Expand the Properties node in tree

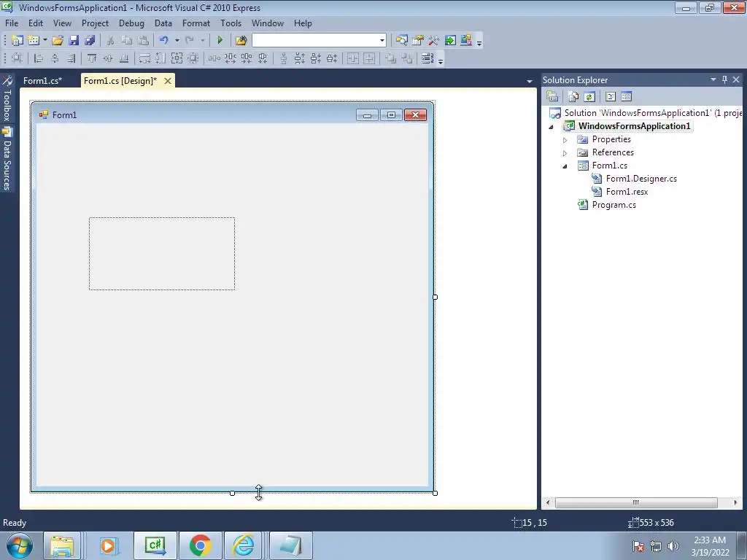565,140
